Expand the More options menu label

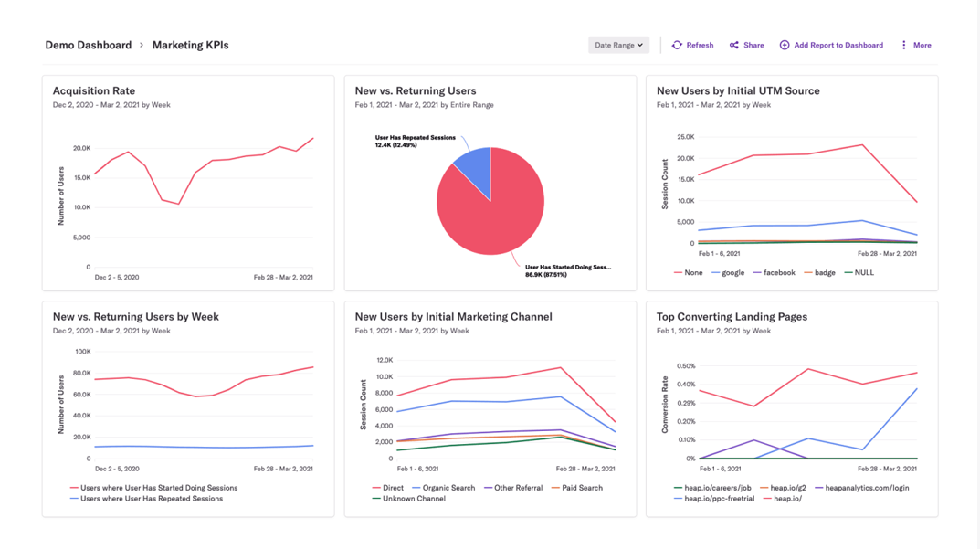tap(922, 45)
